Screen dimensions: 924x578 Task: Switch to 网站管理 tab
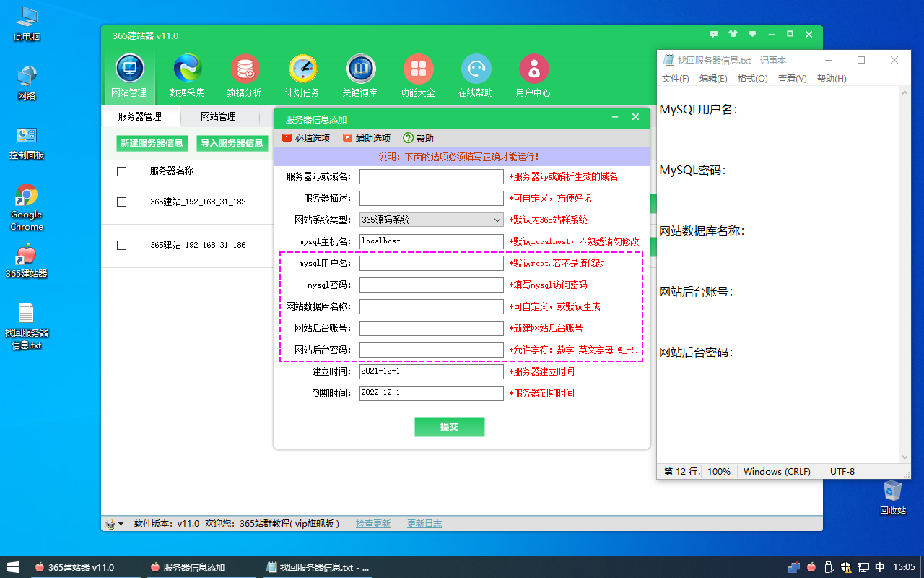click(x=218, y=116)
